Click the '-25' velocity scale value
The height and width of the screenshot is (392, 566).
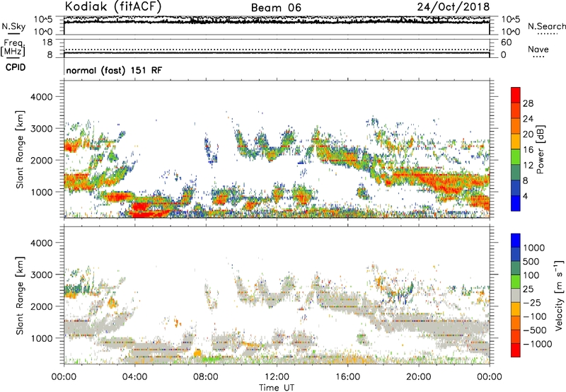(533, 302)
